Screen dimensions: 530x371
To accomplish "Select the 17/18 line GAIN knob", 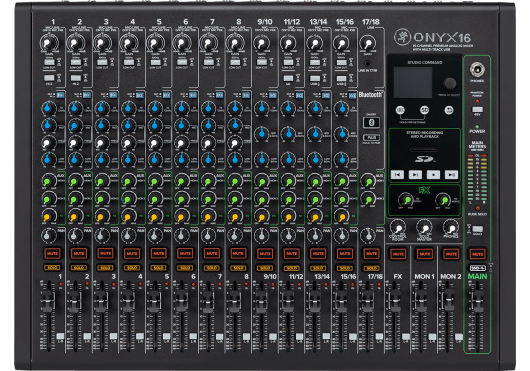I will tap(367, 44).
